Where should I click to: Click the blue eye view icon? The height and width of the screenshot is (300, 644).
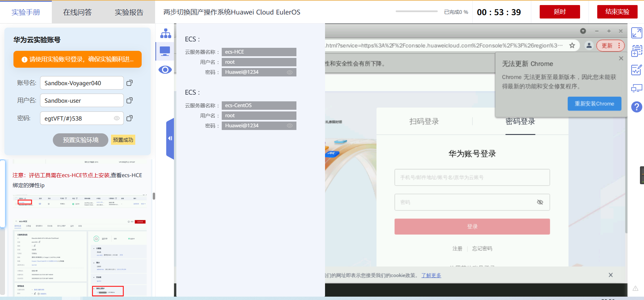tap(165, 70)
